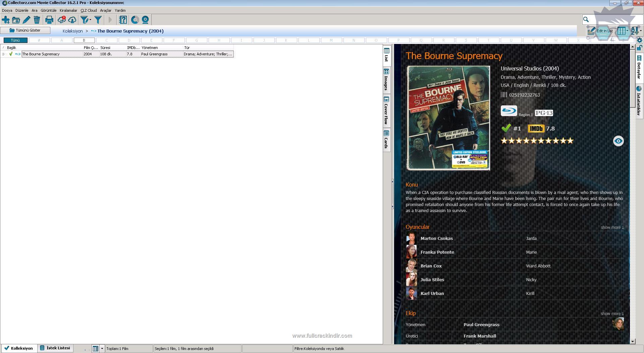Click the star rating row
Image resolution: width=644 pixels, height=353 pixels.
[537, 141]
